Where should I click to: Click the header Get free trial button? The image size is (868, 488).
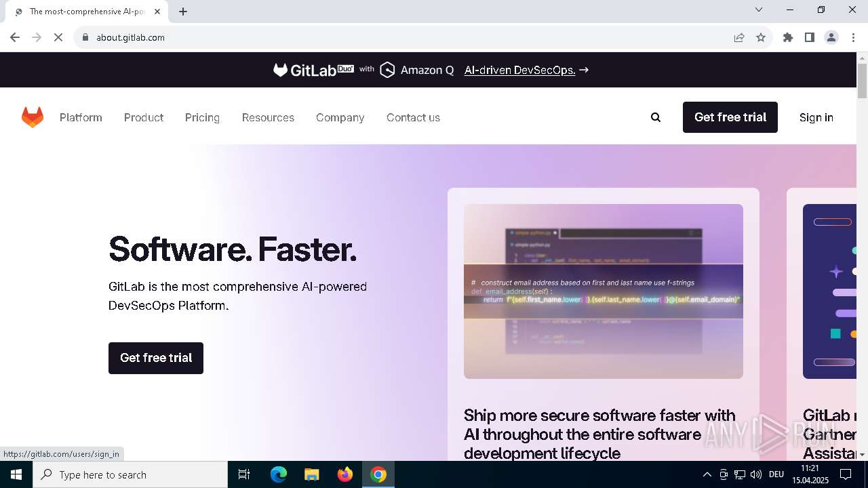pos(730,117)
